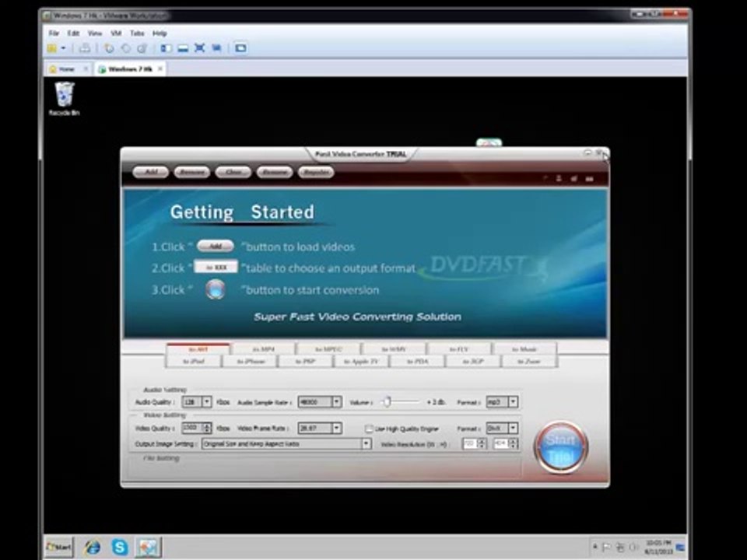Minimize the Fast Video Converter window
This screenshot has height=560, width=747.
(587, 153)
